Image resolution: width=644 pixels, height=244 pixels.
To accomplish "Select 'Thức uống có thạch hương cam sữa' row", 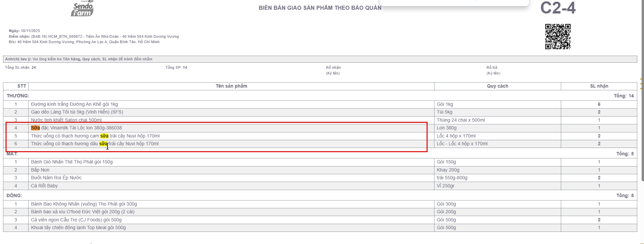I will pyautogui.click(x=320, y=136).
